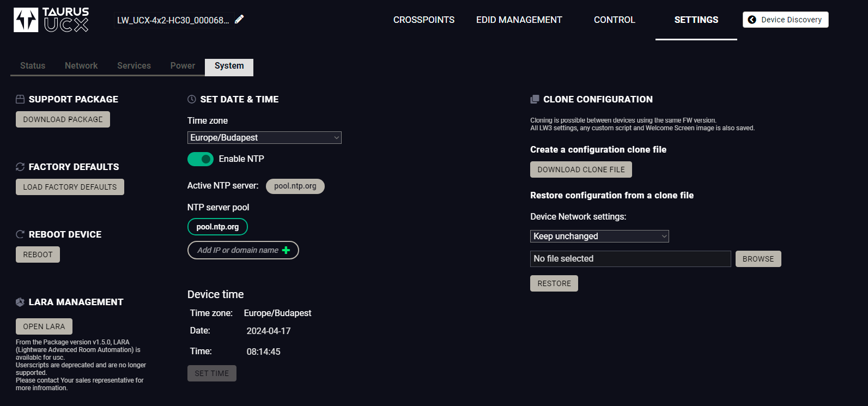
Task: Switch to the Status tab
Action: [33, 66]
